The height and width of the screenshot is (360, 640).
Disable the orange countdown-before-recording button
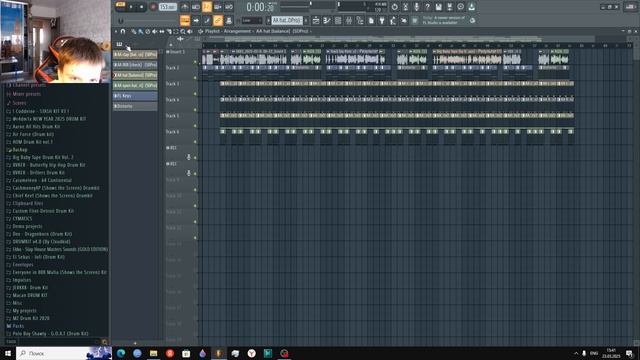207,7
